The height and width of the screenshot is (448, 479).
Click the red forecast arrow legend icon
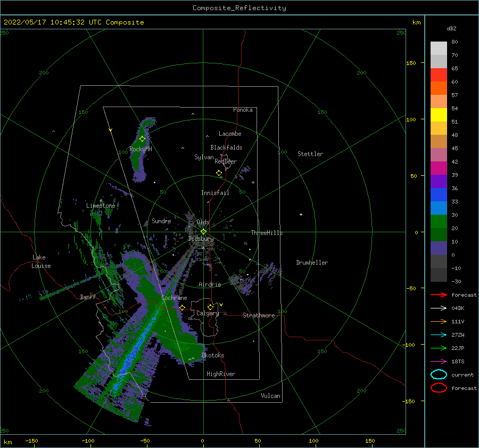(x=439, y=295)
